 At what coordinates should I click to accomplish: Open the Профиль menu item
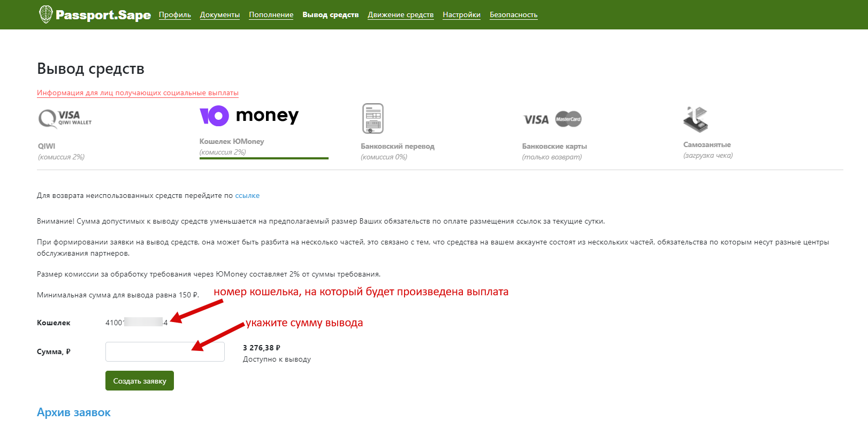coord(175,14)
